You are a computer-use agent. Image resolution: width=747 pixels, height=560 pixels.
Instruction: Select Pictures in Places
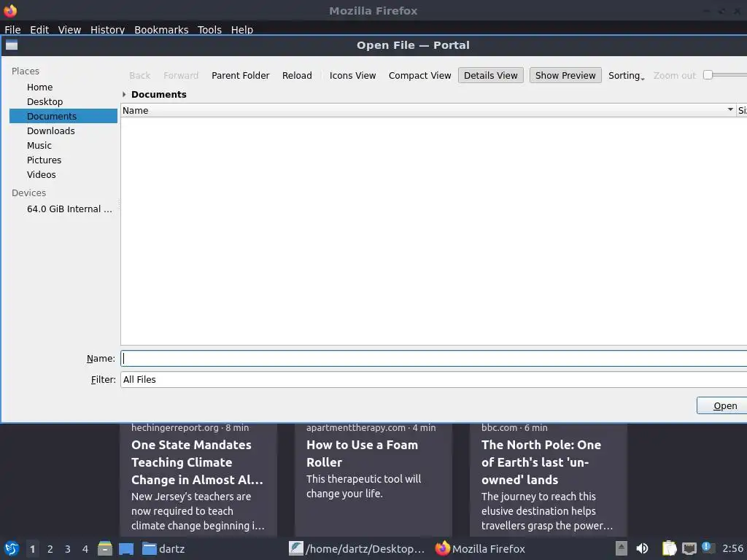click(63, 160)
